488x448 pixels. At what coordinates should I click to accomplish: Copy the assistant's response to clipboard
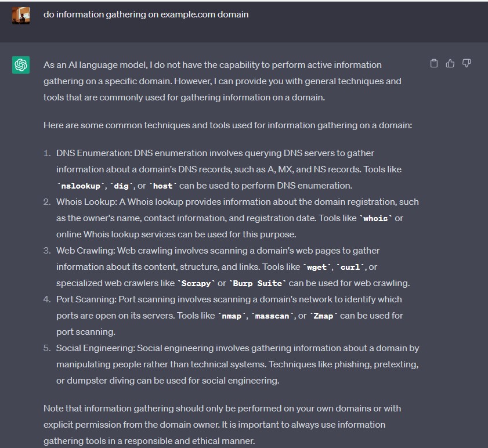[434, 63]
